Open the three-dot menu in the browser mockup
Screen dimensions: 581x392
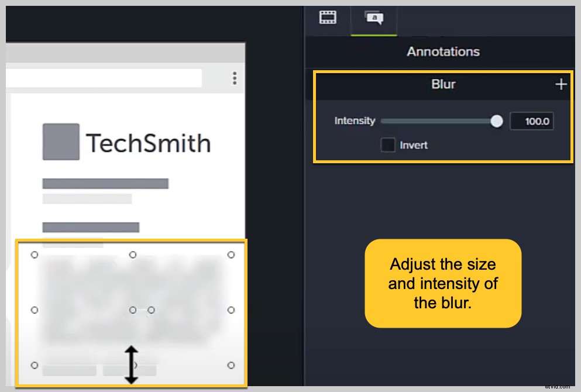pos(235,78)
